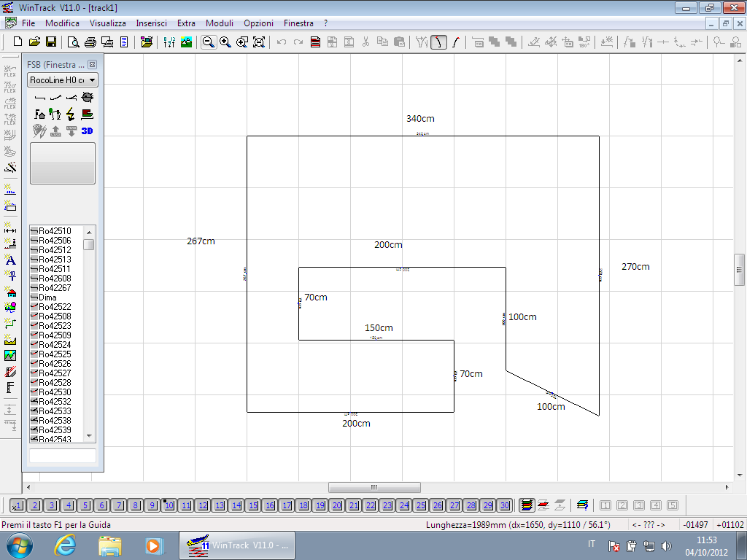The image size is (747, 560).
Task: Click the input field below track list
Action: (63, 456)
